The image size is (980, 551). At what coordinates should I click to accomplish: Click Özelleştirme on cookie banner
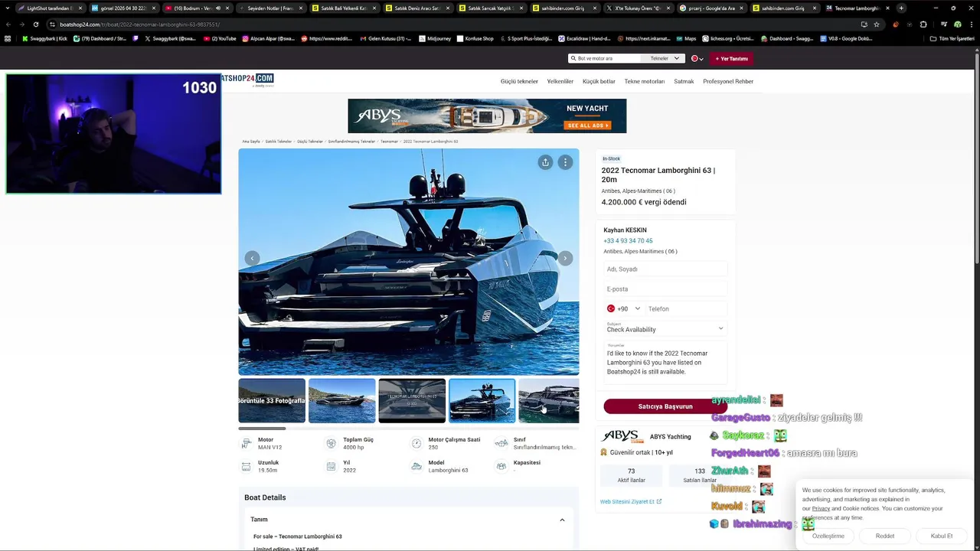[x=828, y=536]
